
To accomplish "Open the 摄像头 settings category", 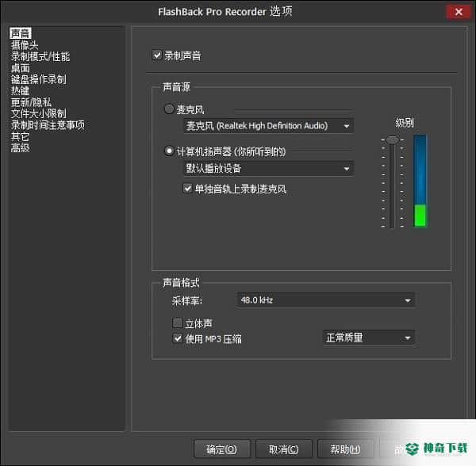I will pyautogui.click(x=25, y=45).
